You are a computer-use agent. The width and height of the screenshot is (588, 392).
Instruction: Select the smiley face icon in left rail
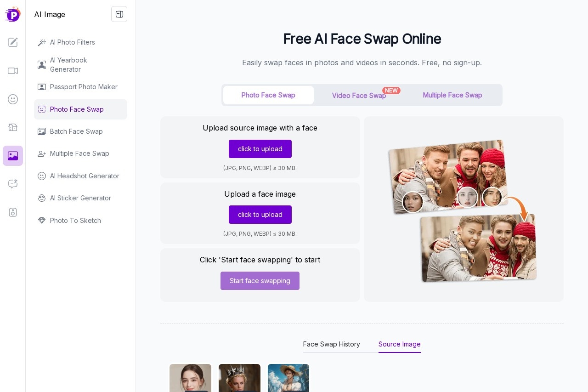[x=13, y=99]
